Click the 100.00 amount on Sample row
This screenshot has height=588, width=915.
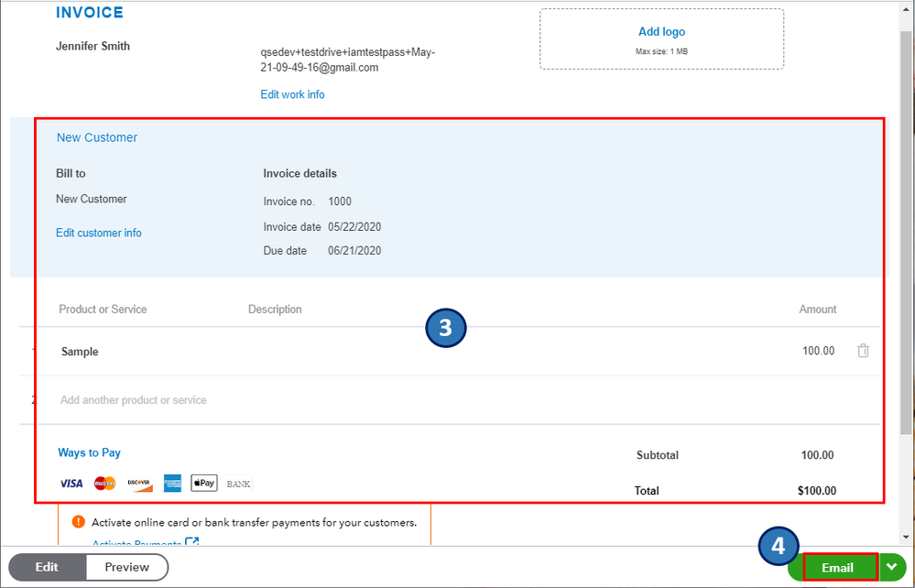coord(818,351)
